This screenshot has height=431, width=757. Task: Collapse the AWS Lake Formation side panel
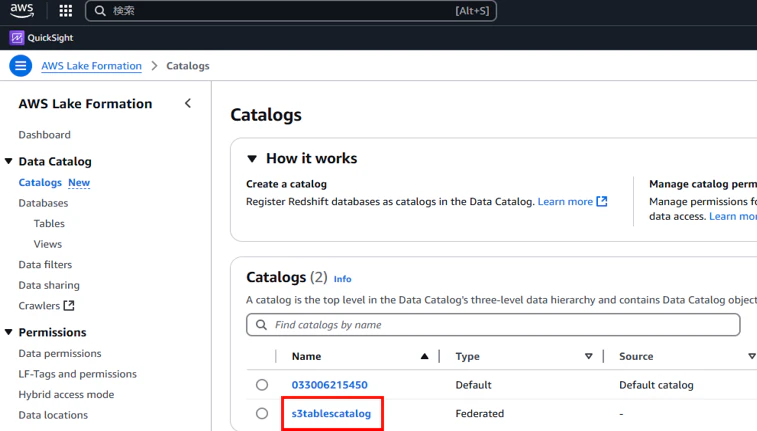(188, 103)
